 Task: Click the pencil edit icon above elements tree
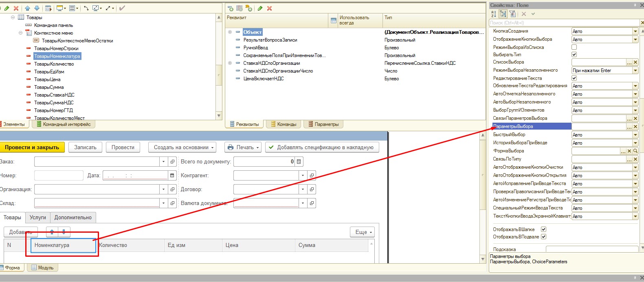tap(7, 8)
